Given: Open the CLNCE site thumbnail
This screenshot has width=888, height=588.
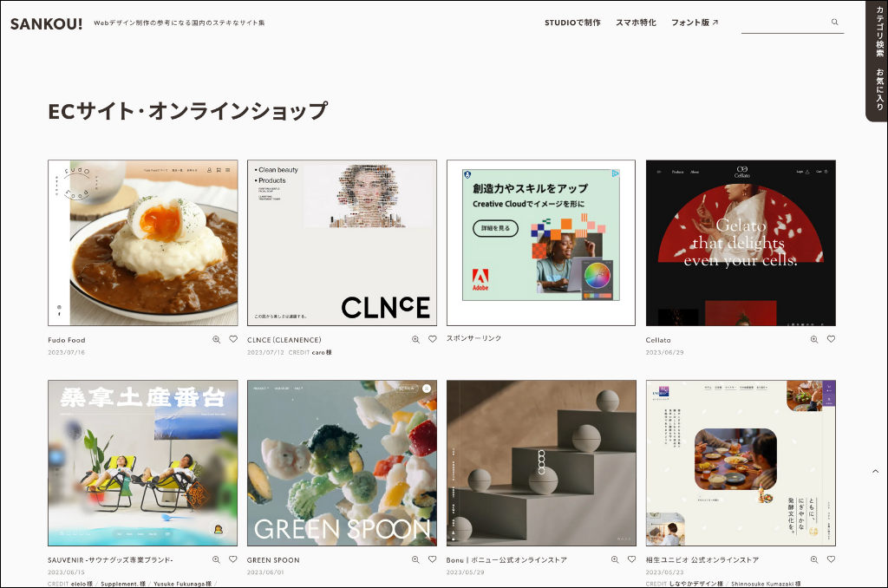Looking at the screenshot, I should click(x=342, y=243).
